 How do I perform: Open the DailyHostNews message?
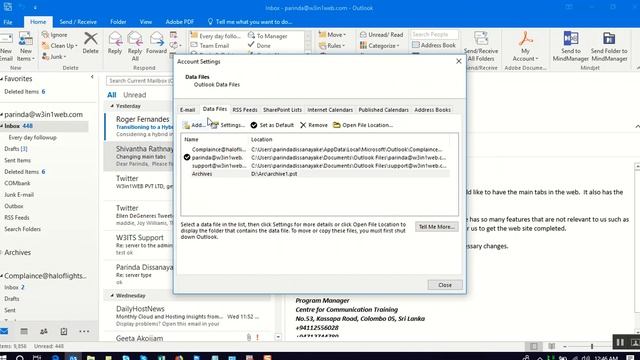[188, 316]
